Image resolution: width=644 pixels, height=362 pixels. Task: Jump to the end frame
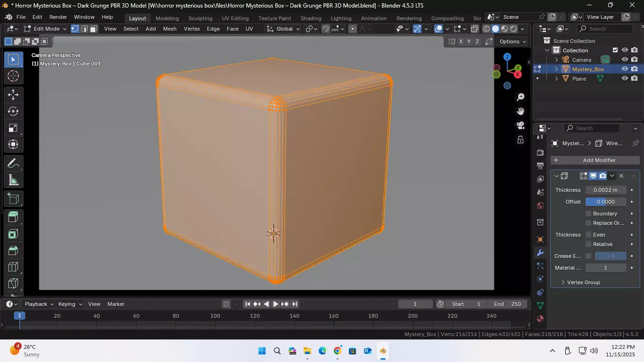coord(295,304)
